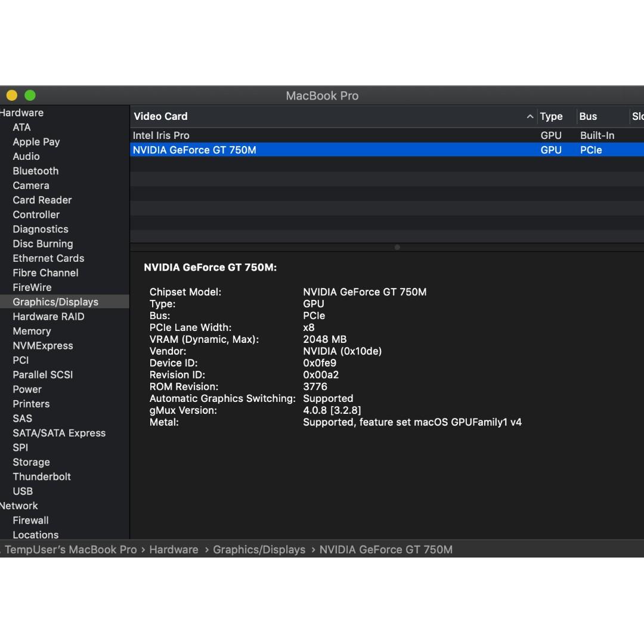Select Disc Burning in the sidebar
644x644 pixels.
click(x=43, y=244)
